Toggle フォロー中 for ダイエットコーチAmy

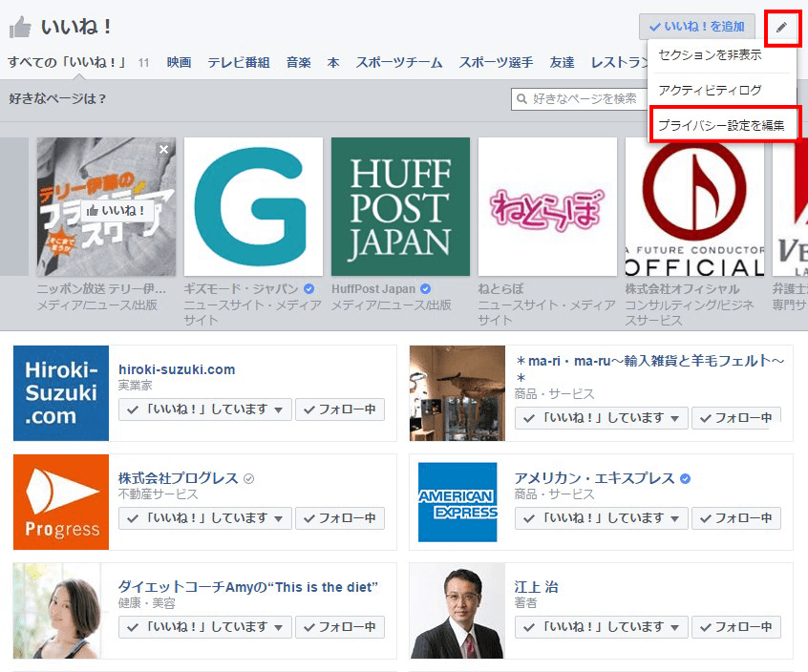[x=340, y=627]
